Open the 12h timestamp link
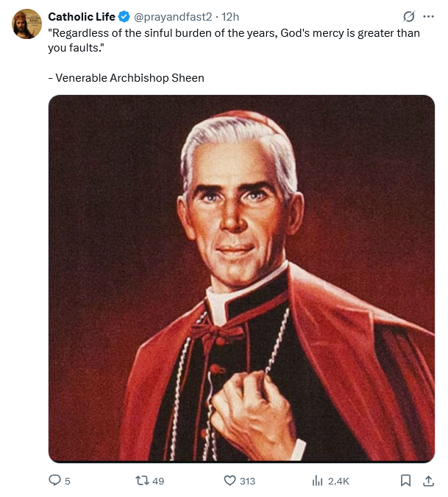The height and width of the screenshot is (497, 448). pyautogui.click(x=230, y=16)
